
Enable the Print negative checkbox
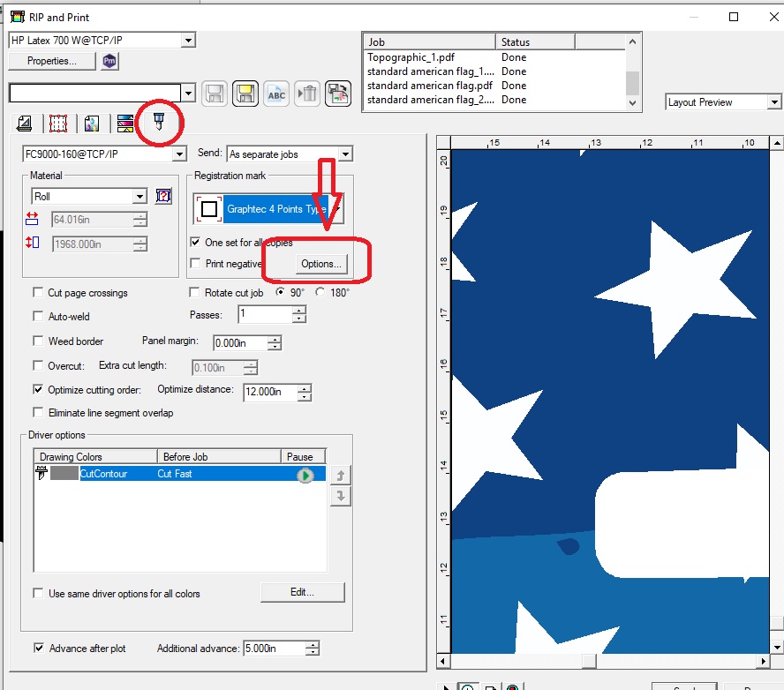[195, 263]
